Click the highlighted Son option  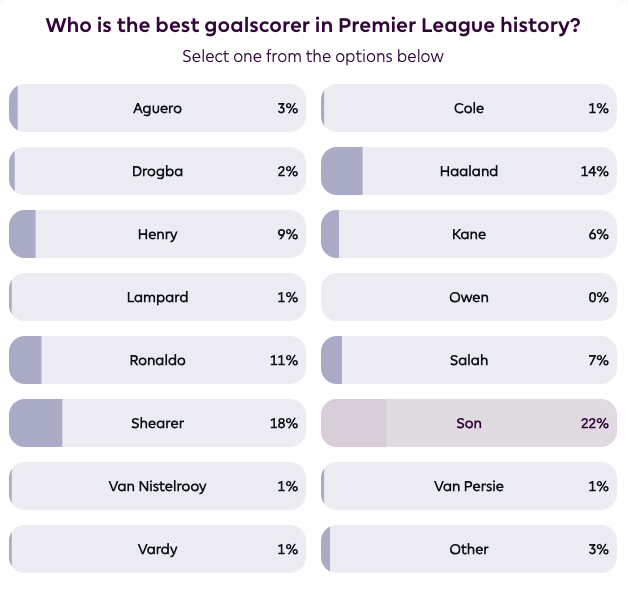coord(468,423)
